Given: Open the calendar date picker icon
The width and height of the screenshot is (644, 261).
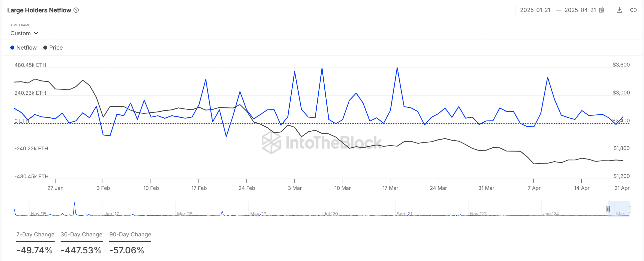Looking at the screenshot, I should [601, 10].
